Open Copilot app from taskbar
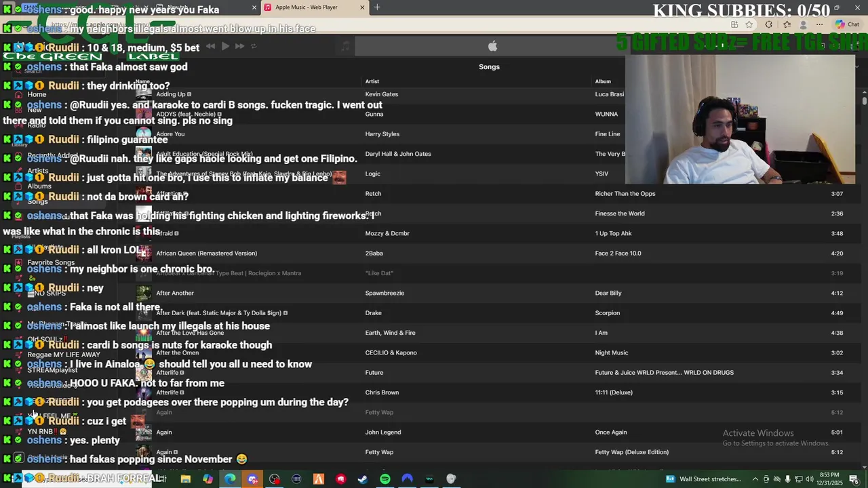Image resolution: width=868 pixels, height=488 pixels. click(208, 479)
